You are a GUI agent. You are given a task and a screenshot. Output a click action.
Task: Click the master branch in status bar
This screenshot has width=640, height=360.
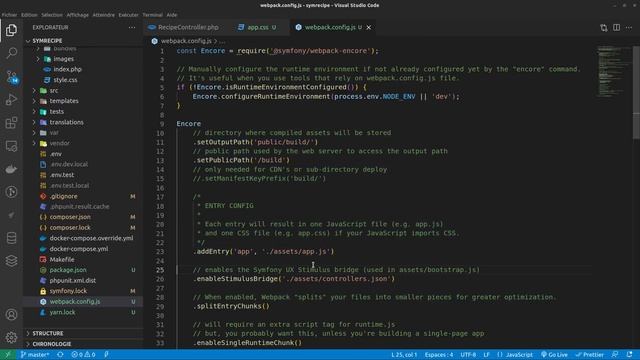[x=35, y=355]
